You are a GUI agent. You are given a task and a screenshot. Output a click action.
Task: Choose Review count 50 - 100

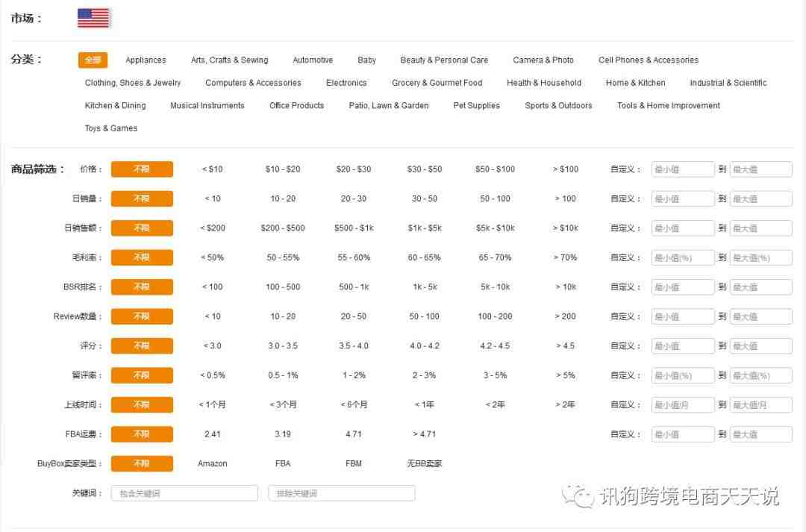point(424,316)
